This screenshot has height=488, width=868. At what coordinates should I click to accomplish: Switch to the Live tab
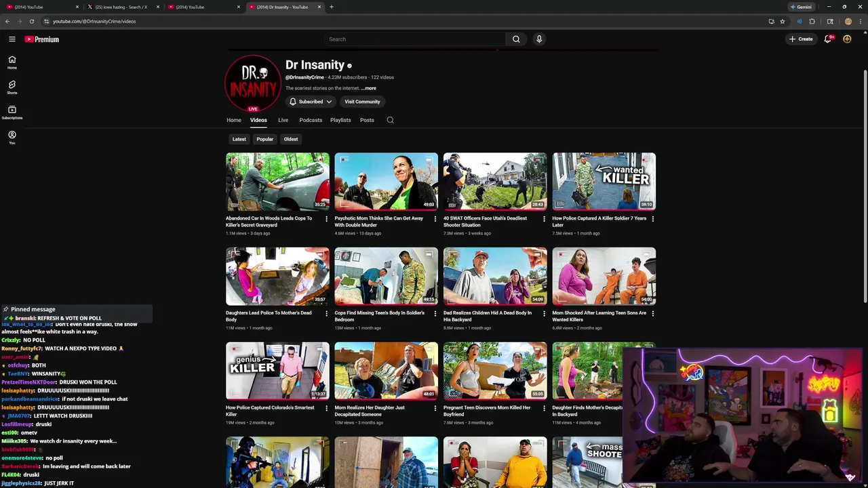(283, 120)
